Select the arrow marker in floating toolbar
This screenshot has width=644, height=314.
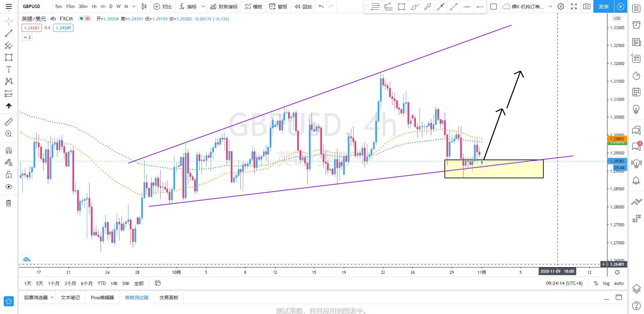428,7
